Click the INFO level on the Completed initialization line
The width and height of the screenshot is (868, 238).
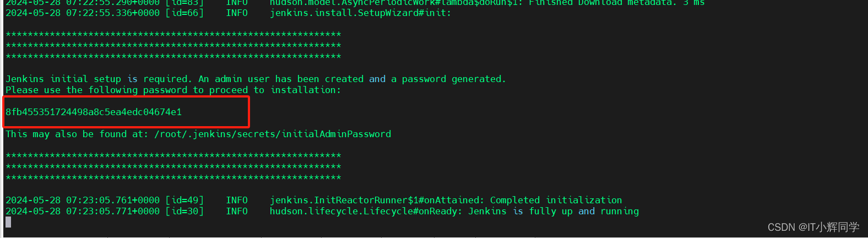pyautogui.click(x=237, y=200)
